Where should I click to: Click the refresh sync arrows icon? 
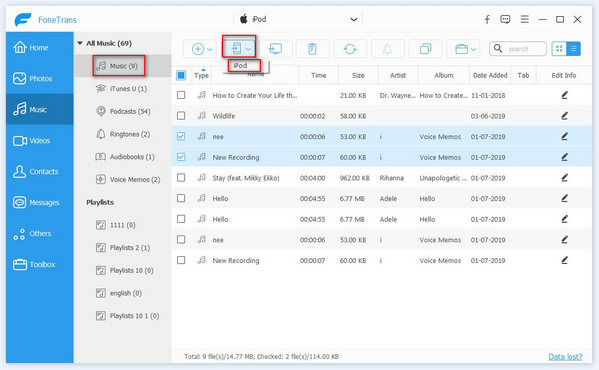click(350, 49)
